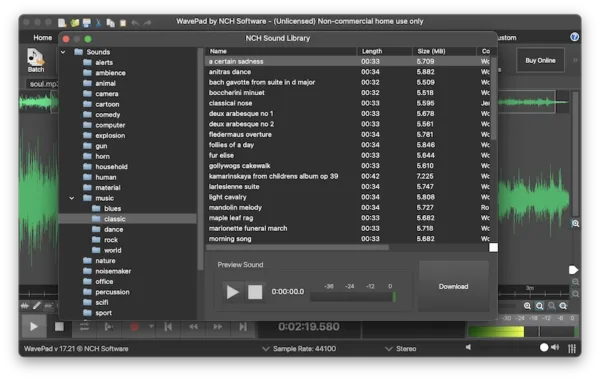Play the preview sound in Sound Library
Screen dimensions: 600x380
point(232,292)
